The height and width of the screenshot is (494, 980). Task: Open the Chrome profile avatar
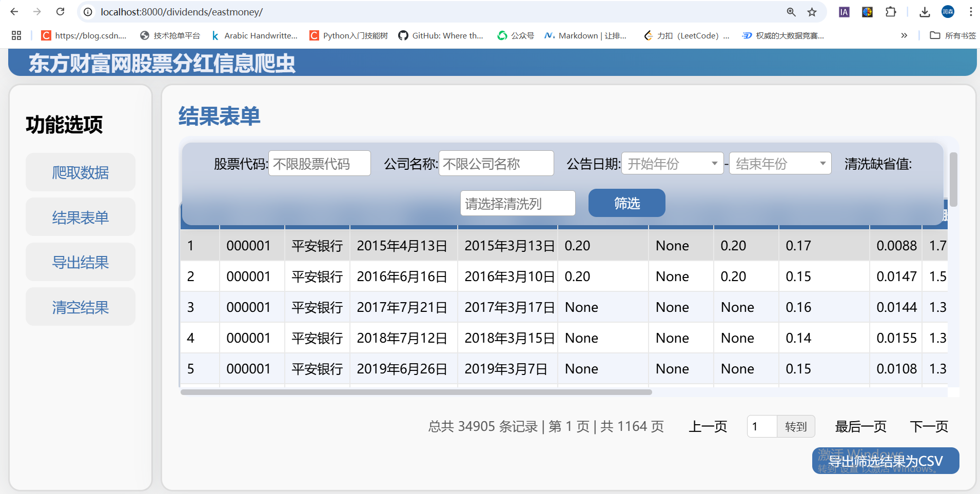point(948,12)
